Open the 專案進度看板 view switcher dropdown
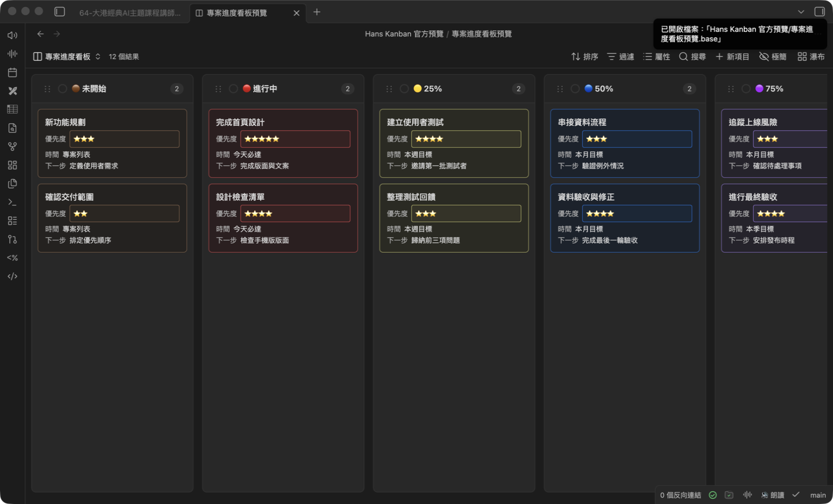 pos(67,57)
